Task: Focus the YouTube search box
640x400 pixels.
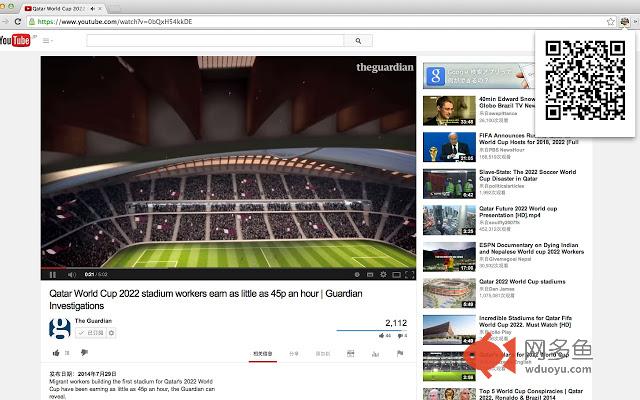Action: click(215, 40)
